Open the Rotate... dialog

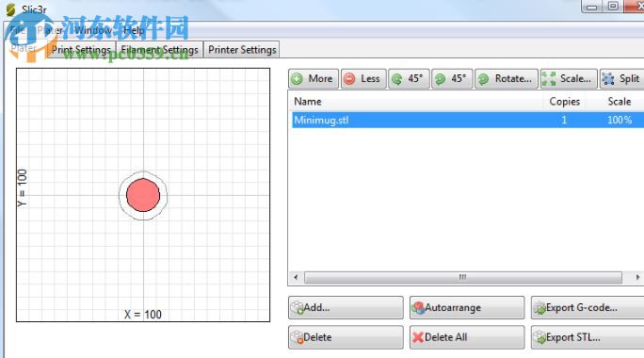point(507,78)
